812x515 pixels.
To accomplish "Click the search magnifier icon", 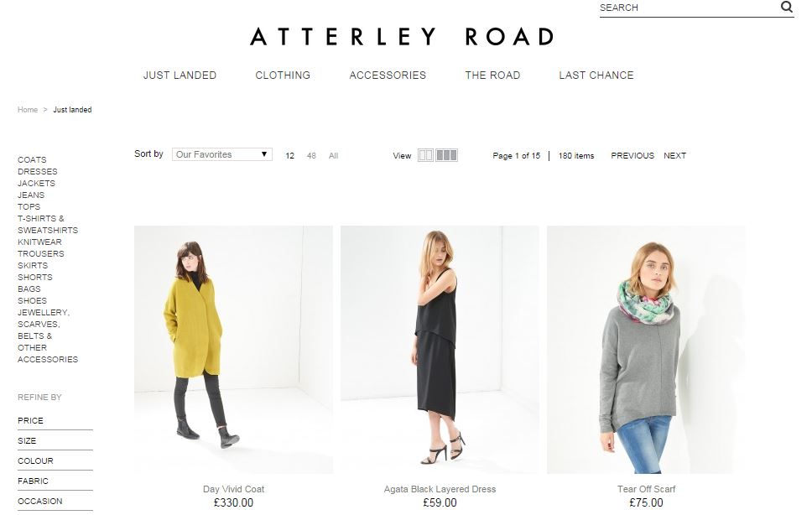I will click(786, 7).
